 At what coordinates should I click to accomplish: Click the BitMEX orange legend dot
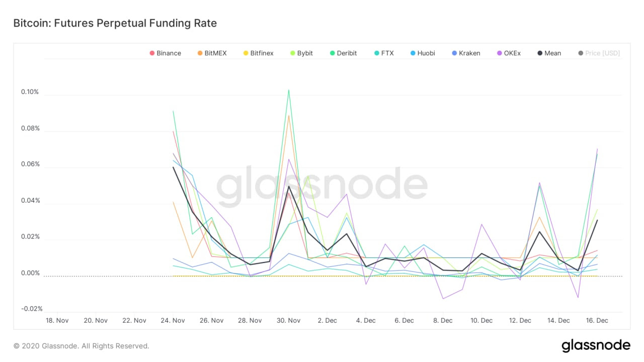click(200, 53)
